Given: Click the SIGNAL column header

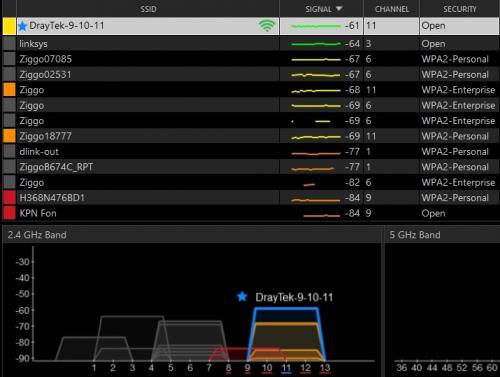Looking at the screenshot, I should tap(321, 9).
